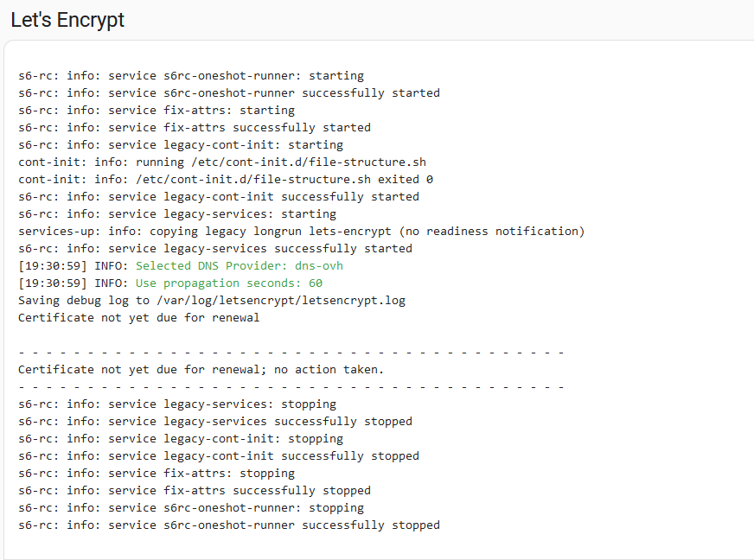Click the Let's Encrypt page title
This screenshot has height=560, width=754.
point(67,20)
